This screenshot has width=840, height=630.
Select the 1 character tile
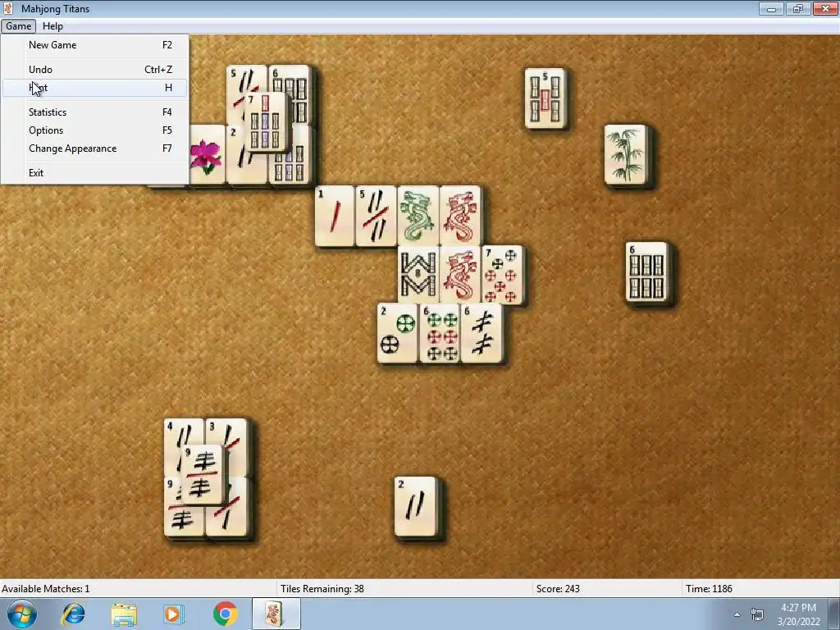[x=335, y=216]
